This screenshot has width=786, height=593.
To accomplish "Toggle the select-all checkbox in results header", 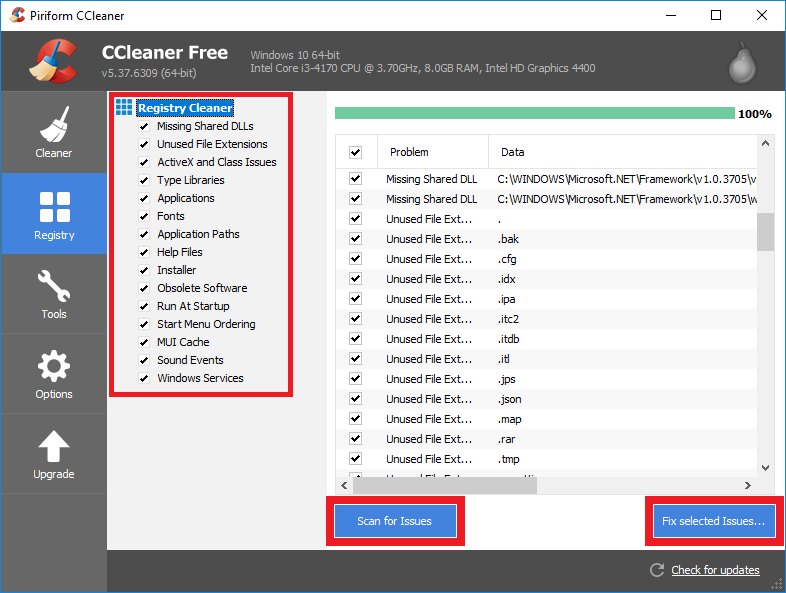I will point(355,153).
